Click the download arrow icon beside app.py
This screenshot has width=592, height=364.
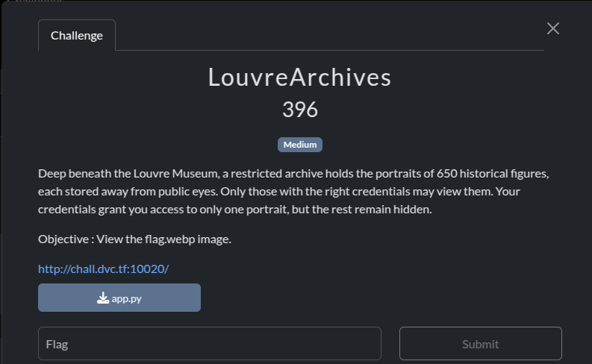tap(103, 298)
